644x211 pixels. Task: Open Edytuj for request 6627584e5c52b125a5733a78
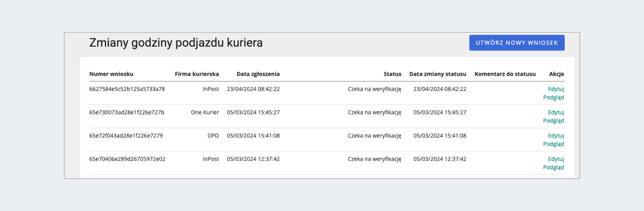[x=556, y=89]
